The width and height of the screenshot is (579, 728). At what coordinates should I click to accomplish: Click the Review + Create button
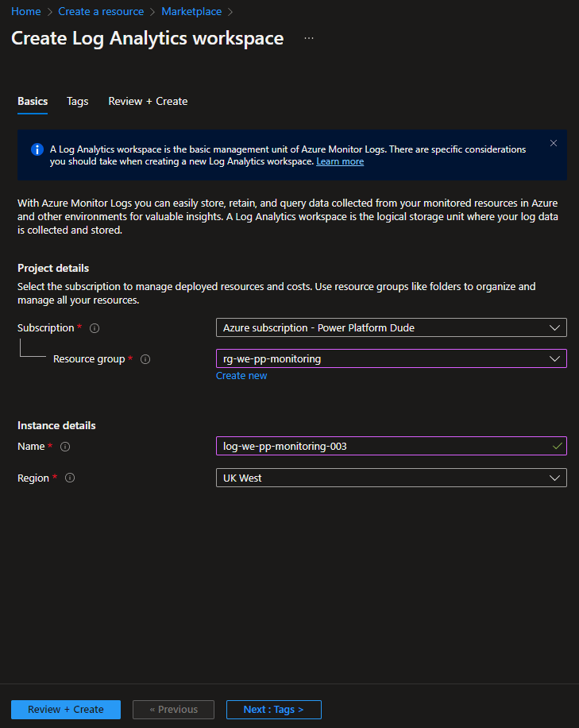click(x=66, y=710)
